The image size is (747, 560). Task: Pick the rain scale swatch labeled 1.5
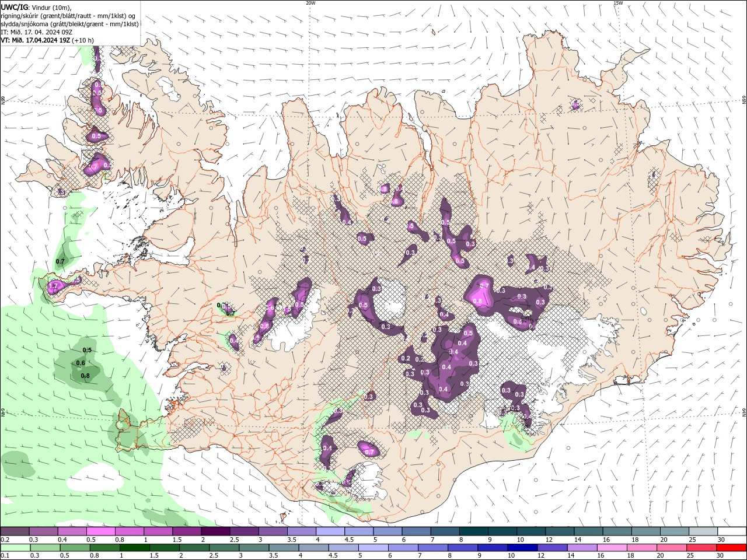pos(165,548)
